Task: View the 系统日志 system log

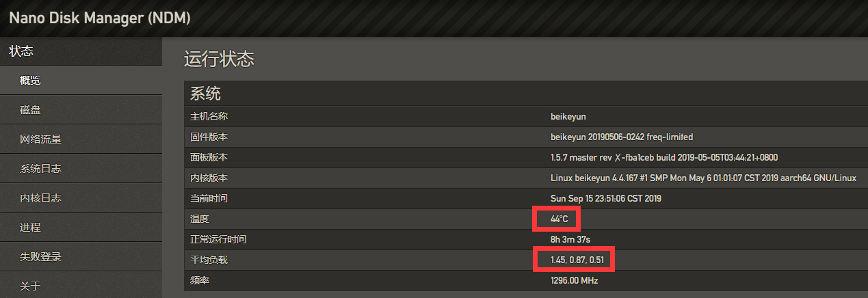Action: (40, 169)
